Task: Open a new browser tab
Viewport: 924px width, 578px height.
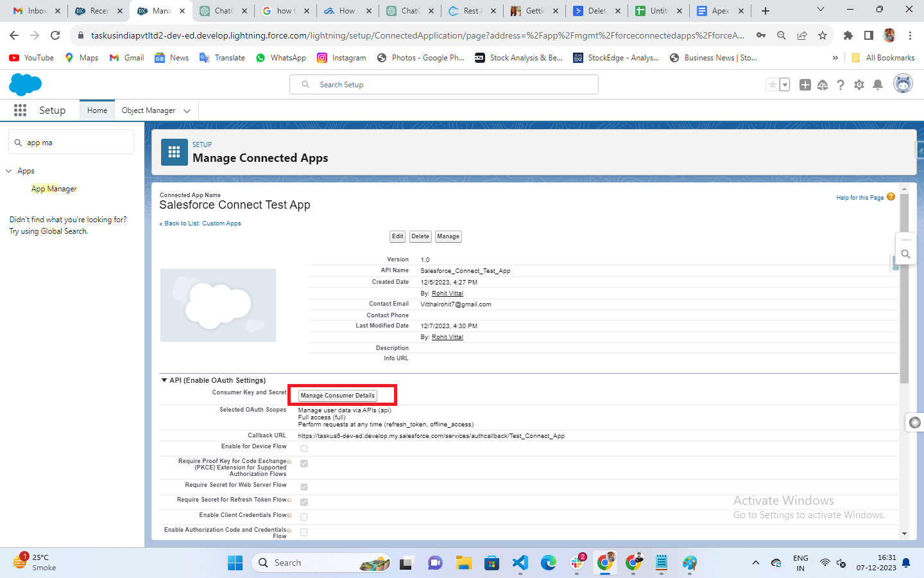Action: 766,11
